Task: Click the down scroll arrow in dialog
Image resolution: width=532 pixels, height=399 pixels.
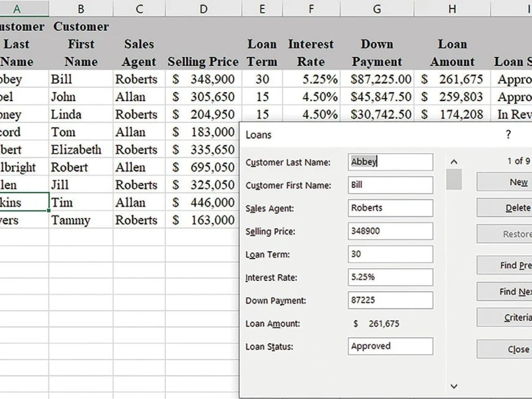Action: click(x=454, y=385)
